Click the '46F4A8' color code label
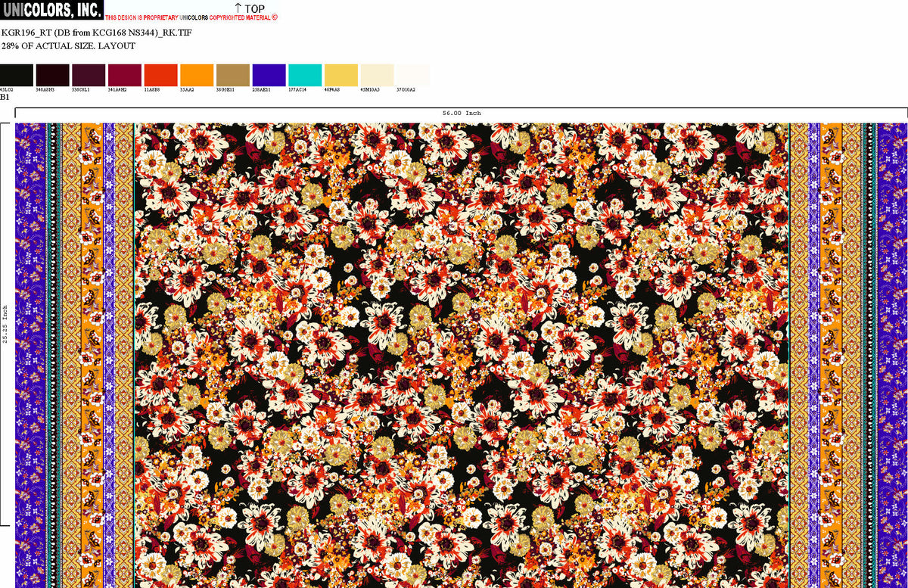 click(x=332, y=89)
